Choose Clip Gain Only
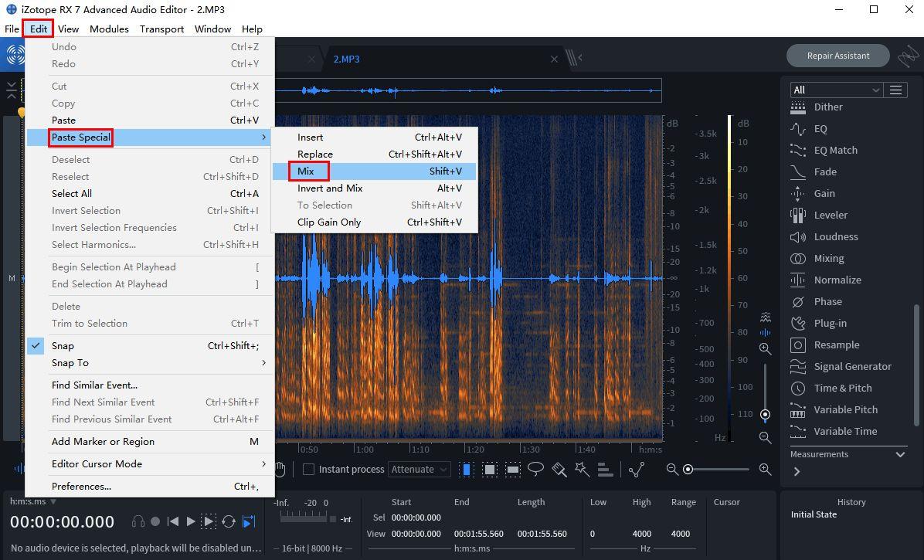Viewport: 924px width, 560px height. [x=374, y=222]
